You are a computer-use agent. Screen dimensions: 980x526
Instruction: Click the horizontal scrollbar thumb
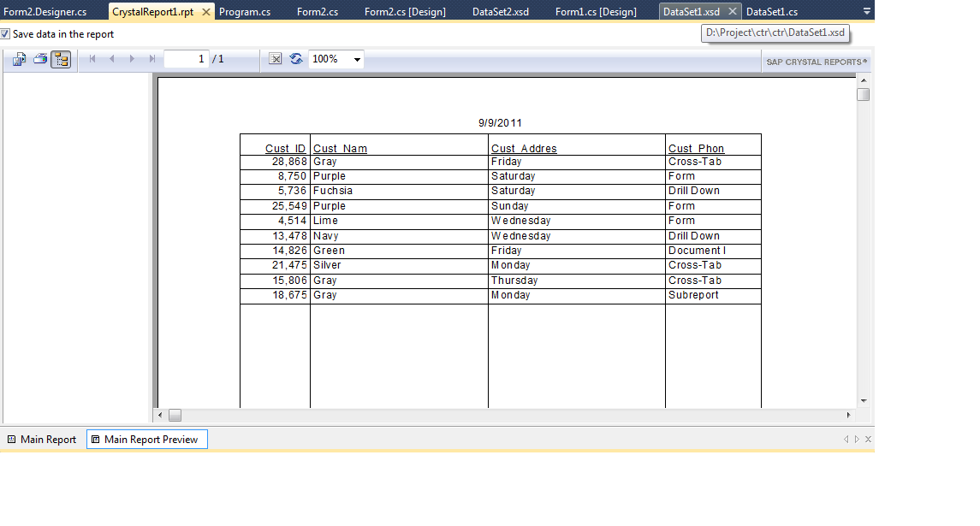pyautogui.click(x=175, y=415)
